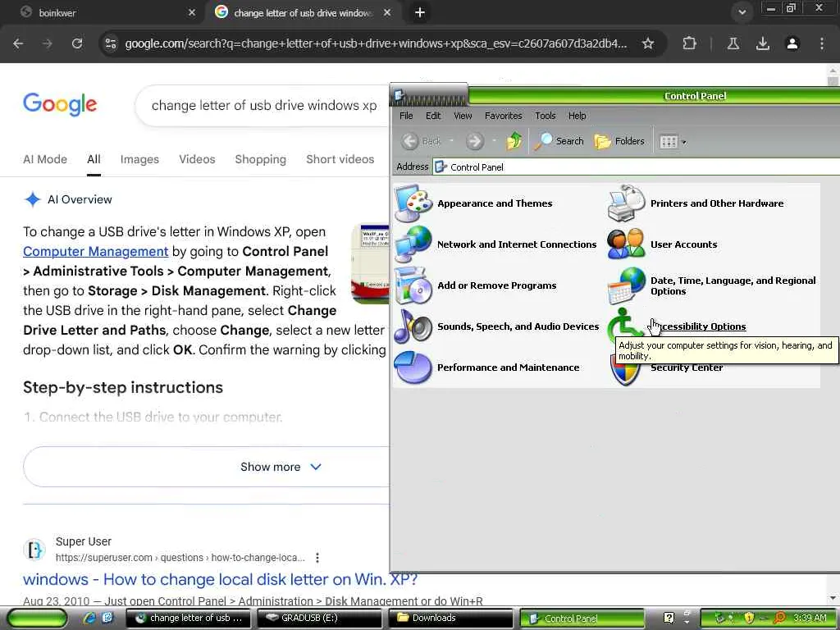Open Date, Time, Language, and Regional Options icon

point(626,285)
